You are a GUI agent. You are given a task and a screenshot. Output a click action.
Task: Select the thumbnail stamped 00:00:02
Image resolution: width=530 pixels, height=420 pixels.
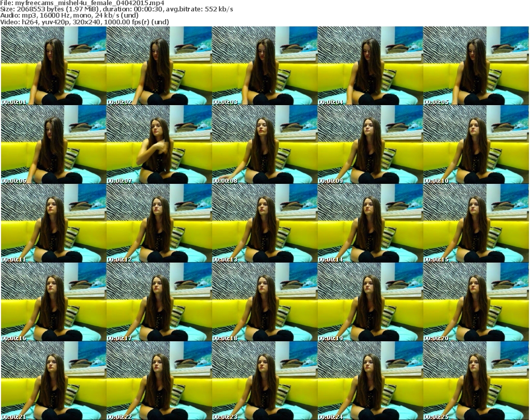pos(159,66)
